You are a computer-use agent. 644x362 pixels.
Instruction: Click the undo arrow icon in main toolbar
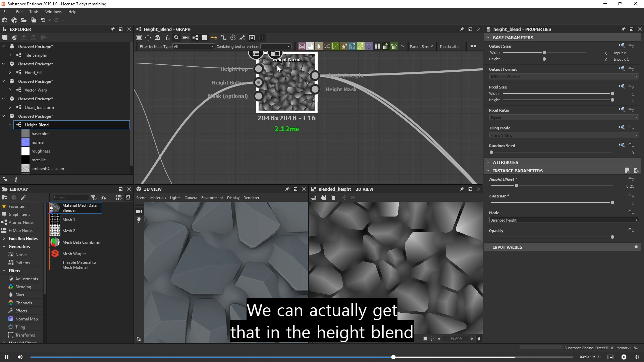tap(43, 20)
